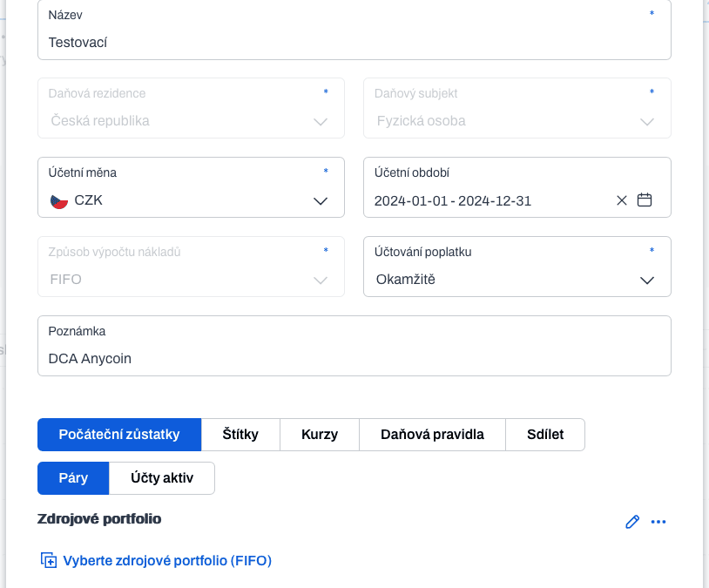Click the Czech flag icon in Účetní měna
Image resolution: width=709 pixels, height=588 pixels.
[x=59, y=201]
